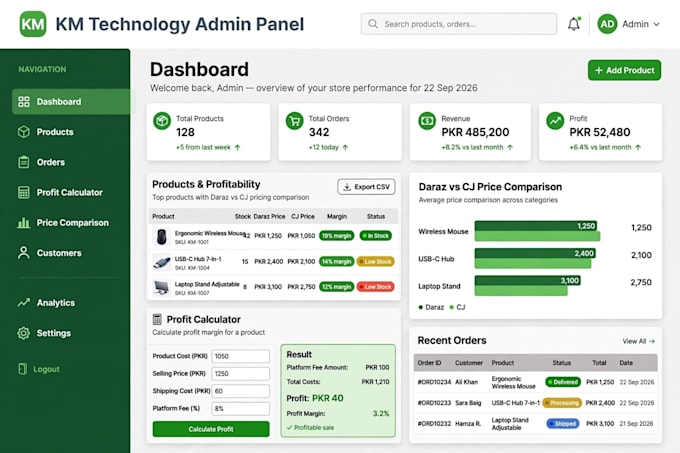
Task: Click the Price Comparison bar-chart icon
Action: (24, 223)
